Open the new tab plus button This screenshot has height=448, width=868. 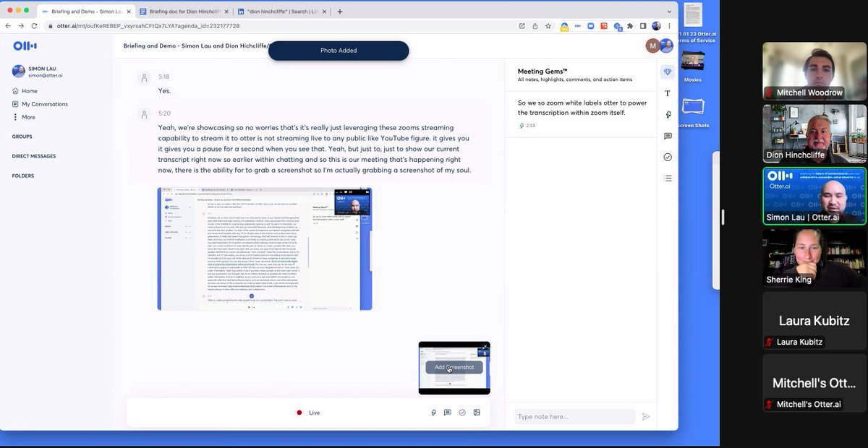pos(340,12)
